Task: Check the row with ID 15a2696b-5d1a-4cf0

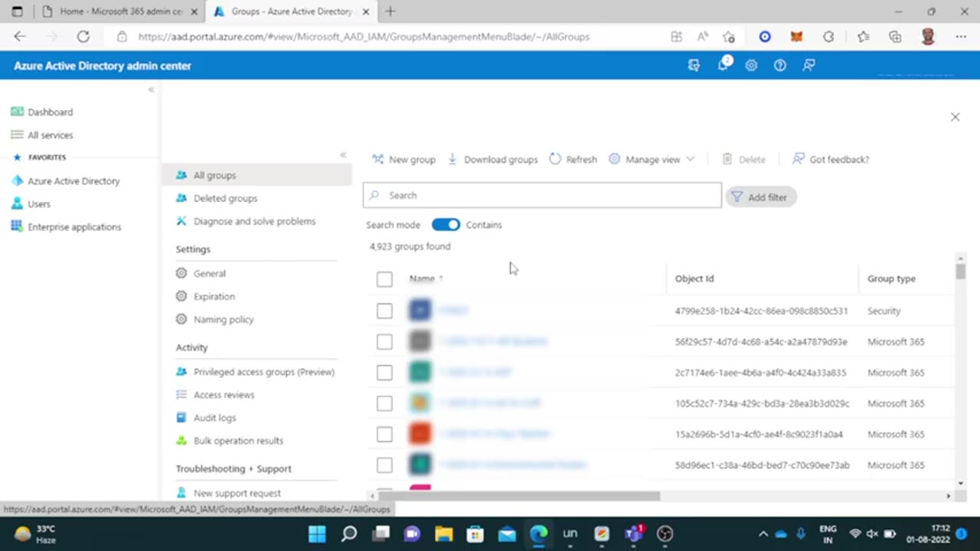Action: [x=384, y=434]
